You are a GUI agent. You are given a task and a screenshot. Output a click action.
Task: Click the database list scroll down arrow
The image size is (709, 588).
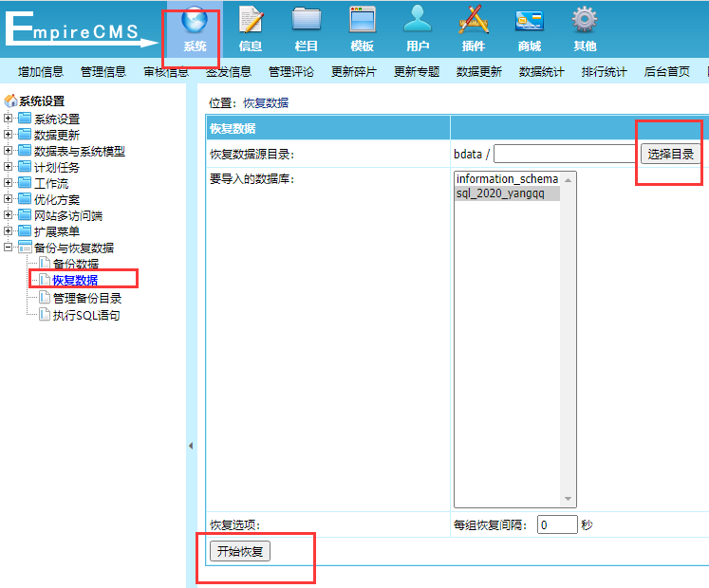click(568, 499)
